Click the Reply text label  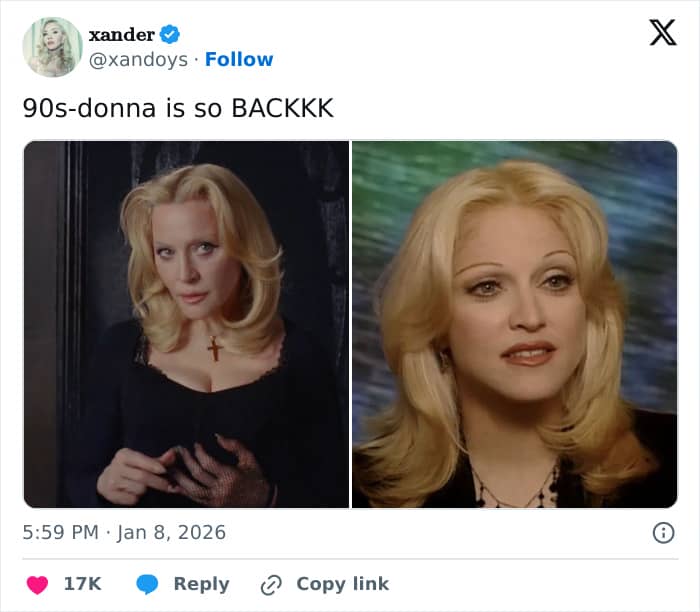pyautogui.click(x=201, y=584)
